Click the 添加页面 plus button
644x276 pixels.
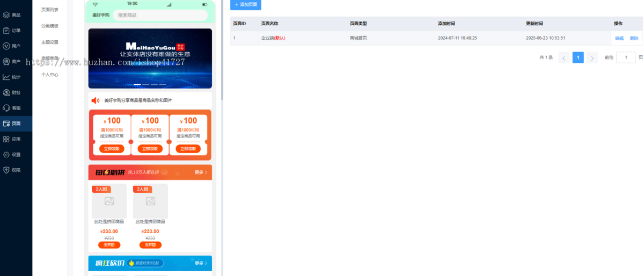tap(246, 4)
